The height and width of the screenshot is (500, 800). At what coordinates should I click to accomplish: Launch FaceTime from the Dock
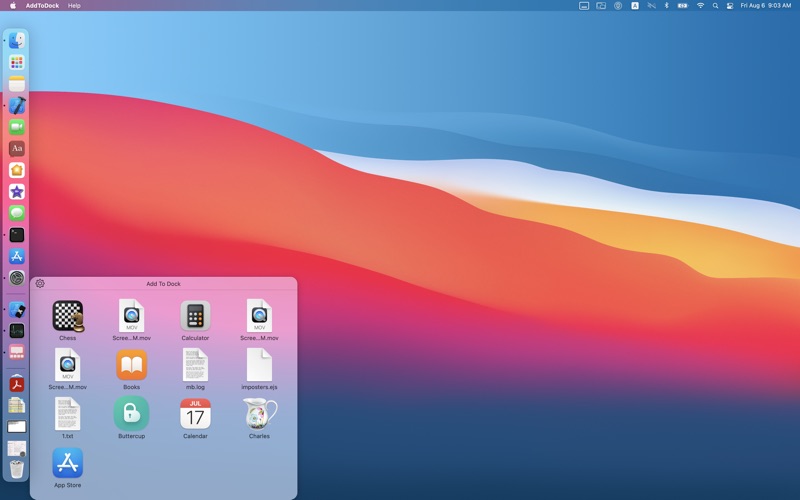click(x=17, y=127)
